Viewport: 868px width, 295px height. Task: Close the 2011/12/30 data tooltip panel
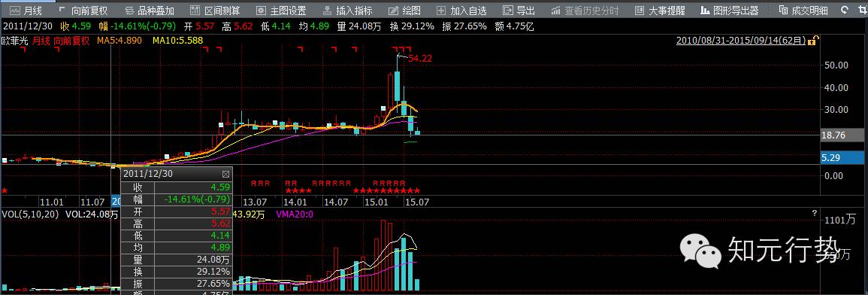225,174
